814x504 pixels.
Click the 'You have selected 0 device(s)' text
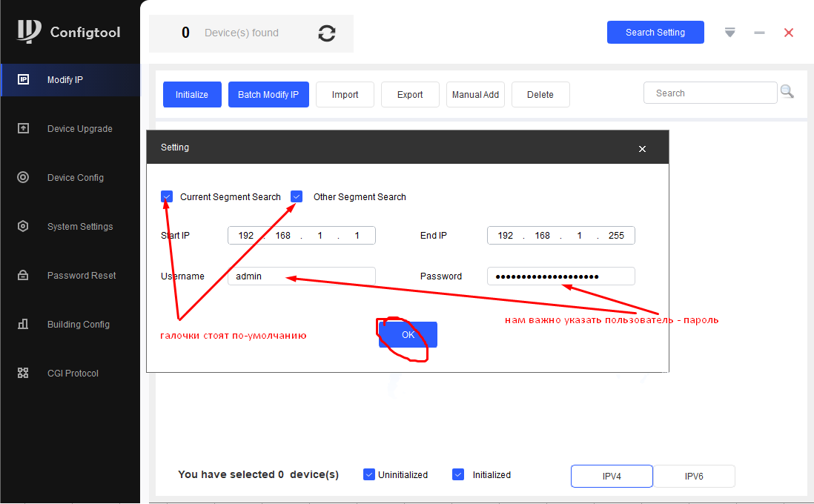point(258,474)
